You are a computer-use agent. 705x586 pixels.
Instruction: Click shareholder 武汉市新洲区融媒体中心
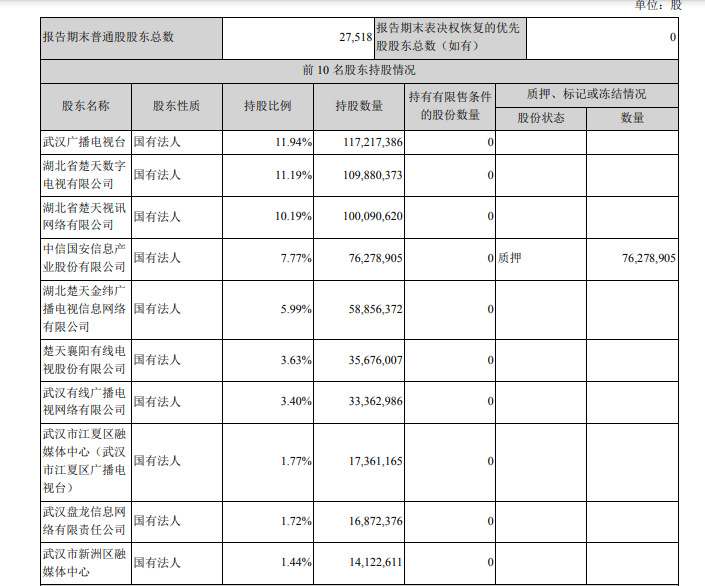(84, 563)
